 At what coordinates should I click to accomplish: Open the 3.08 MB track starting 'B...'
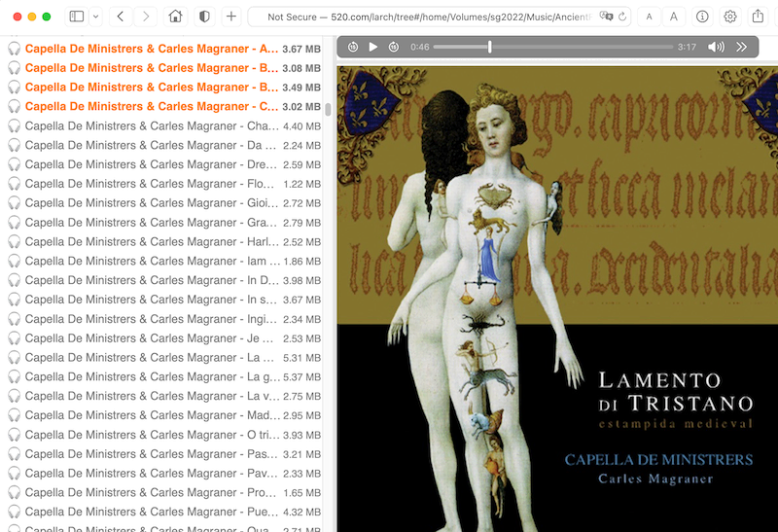164,68
